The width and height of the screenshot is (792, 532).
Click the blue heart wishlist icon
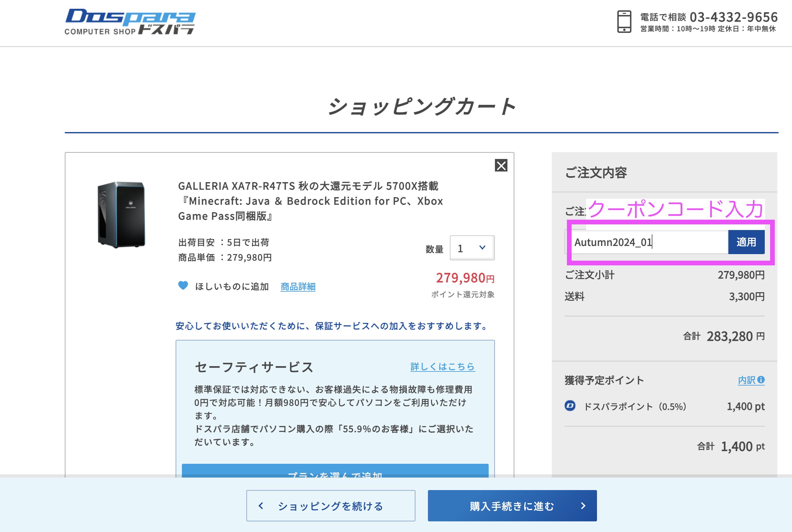[183, 286]
